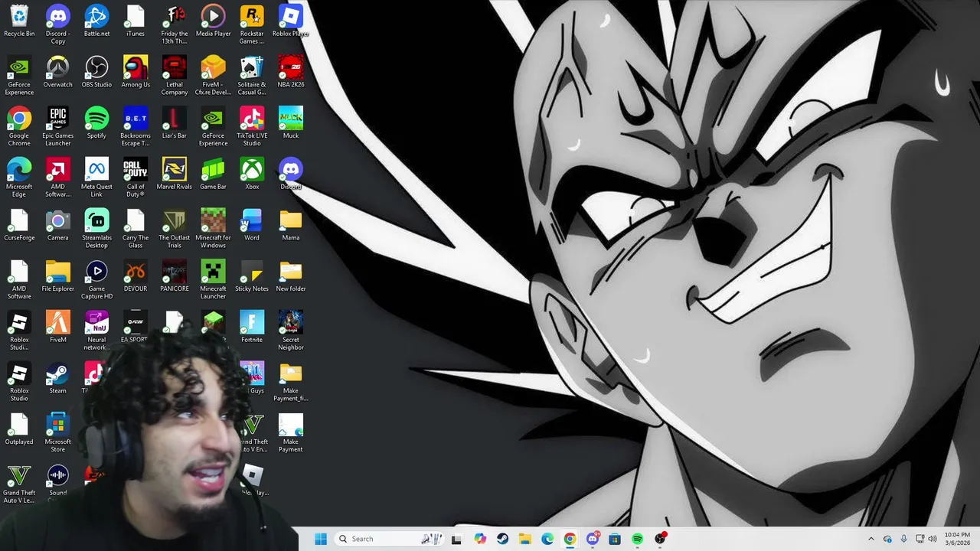Open the Muck game icon
This screenshot has width=980, height=551.
tap(291, 122)
